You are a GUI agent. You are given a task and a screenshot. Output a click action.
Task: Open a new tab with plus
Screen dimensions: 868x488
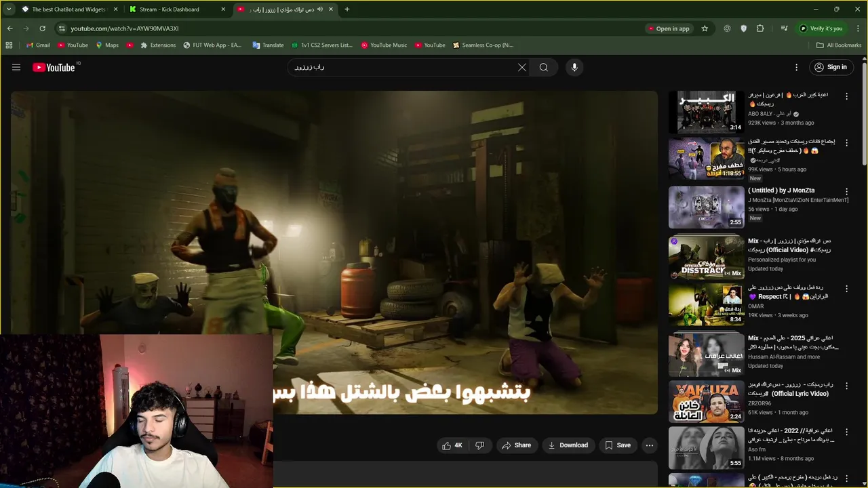pos(347,9)
